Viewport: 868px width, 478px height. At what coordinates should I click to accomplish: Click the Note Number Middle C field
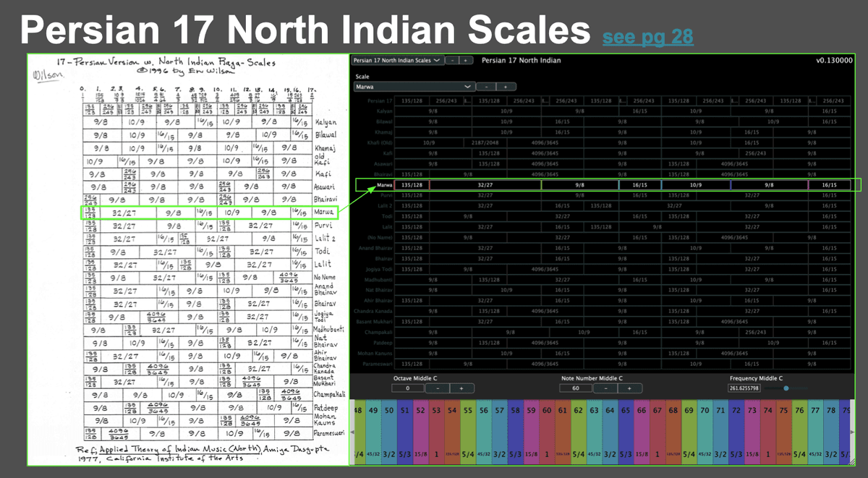[576, 388]
